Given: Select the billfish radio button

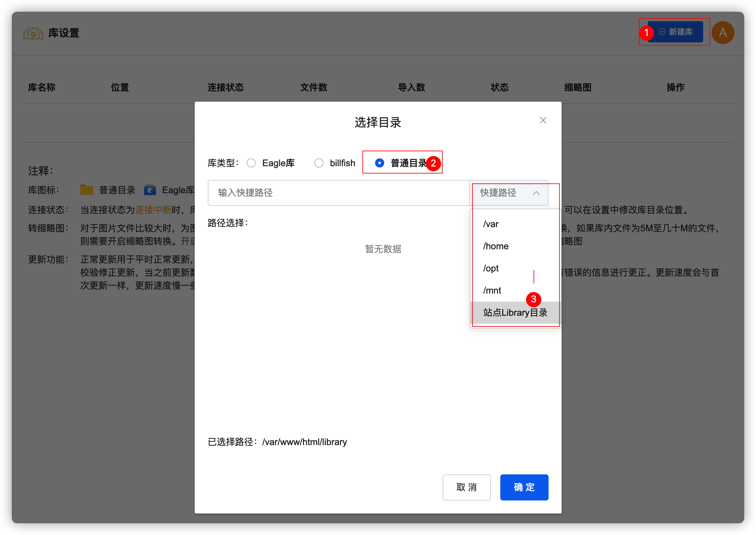Looking at the screenshot, I should click(x=319, y=163).
